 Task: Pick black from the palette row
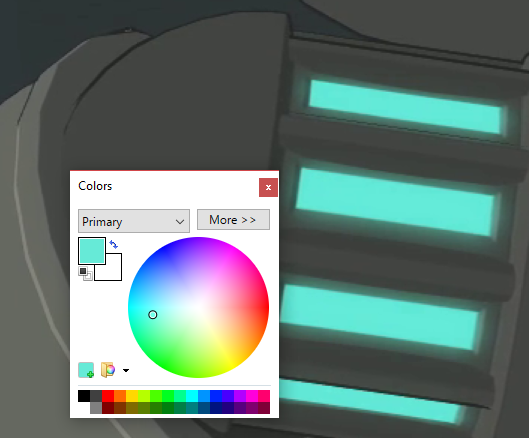[x=84, y=396]
